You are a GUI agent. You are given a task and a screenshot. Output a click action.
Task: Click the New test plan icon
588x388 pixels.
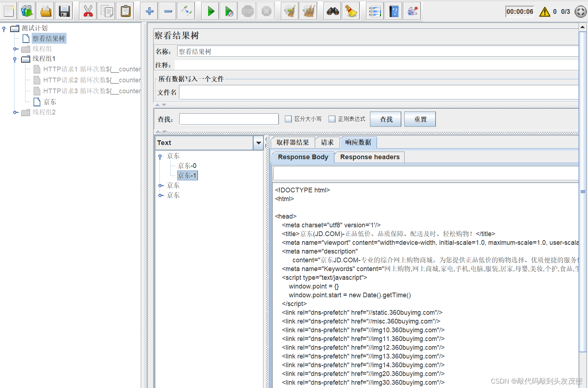[9, 11]
